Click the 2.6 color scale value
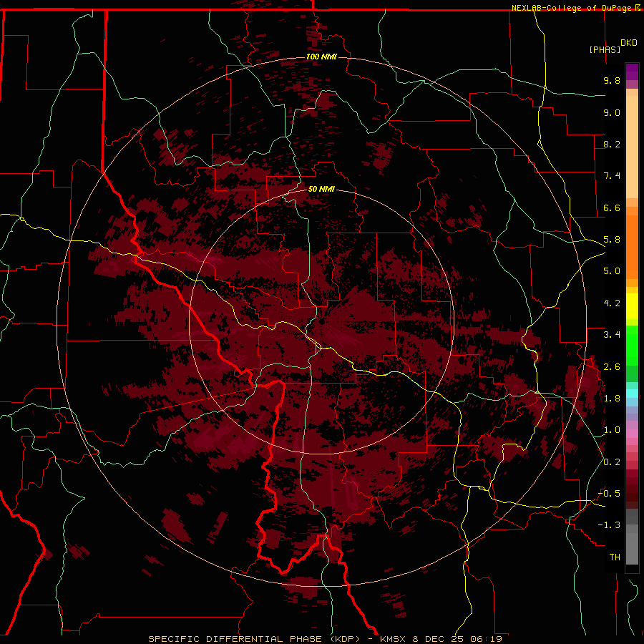This screenshot has height=644, width=644. point(612,367)
